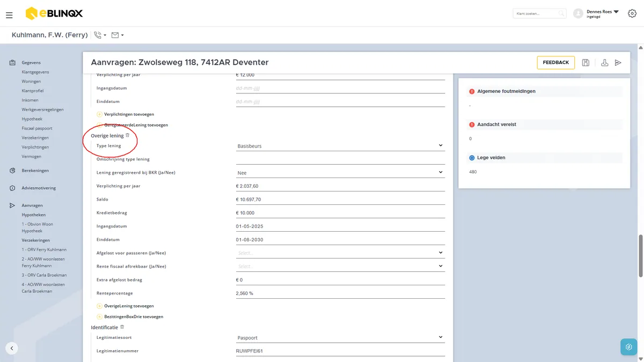
Task: Open the blue chat widget icon
Action: click(x=628, y=347)
